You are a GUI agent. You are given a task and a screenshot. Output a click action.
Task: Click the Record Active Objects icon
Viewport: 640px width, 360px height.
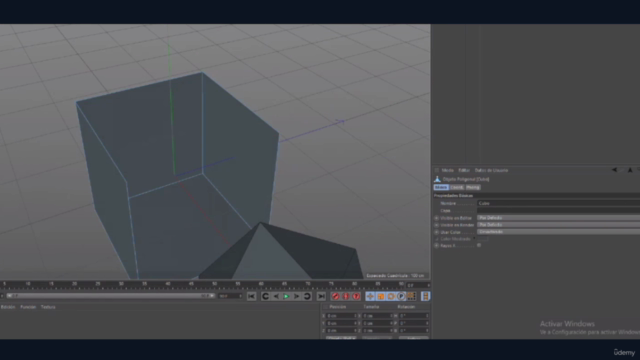[336, 296]
